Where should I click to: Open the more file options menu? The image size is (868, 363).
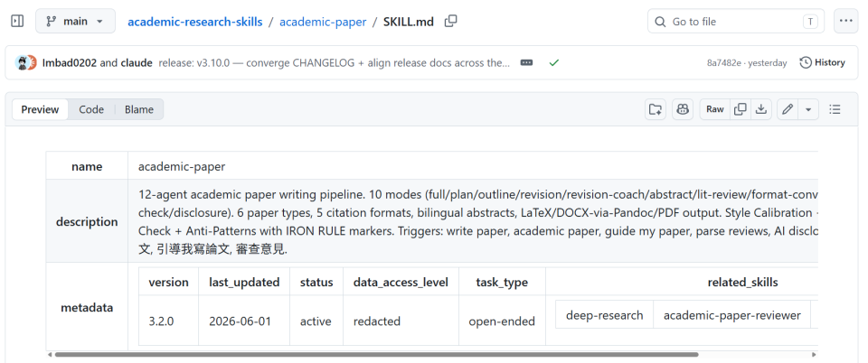pyautogui.click(x=846, y=21)
